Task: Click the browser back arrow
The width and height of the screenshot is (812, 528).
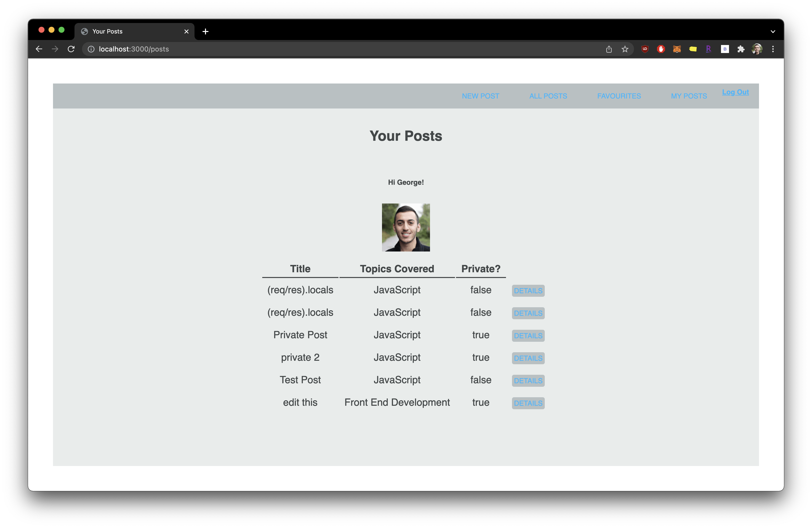Action: pos(39,49)
